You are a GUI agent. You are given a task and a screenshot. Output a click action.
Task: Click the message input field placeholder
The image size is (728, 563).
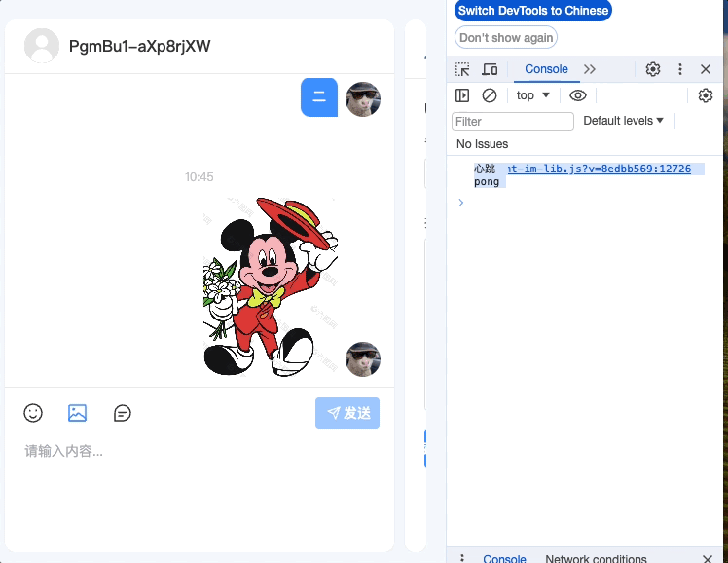(x=63, y=451)
